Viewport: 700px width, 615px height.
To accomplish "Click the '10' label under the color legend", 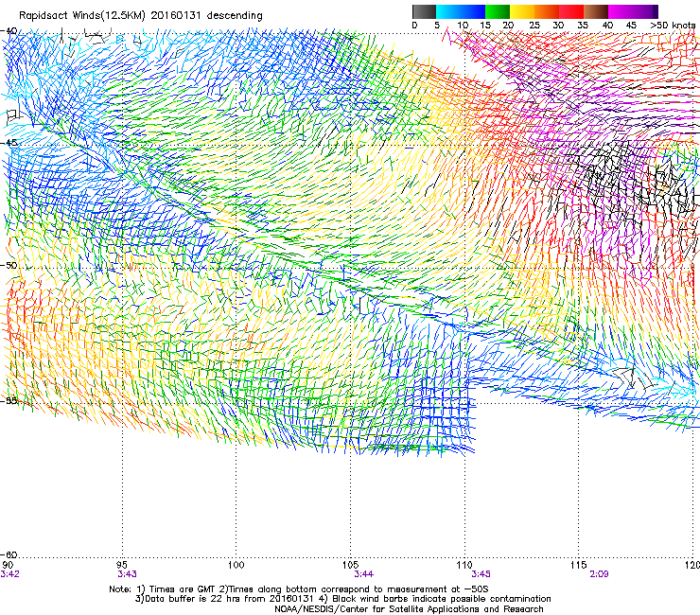I will [463, 25].
